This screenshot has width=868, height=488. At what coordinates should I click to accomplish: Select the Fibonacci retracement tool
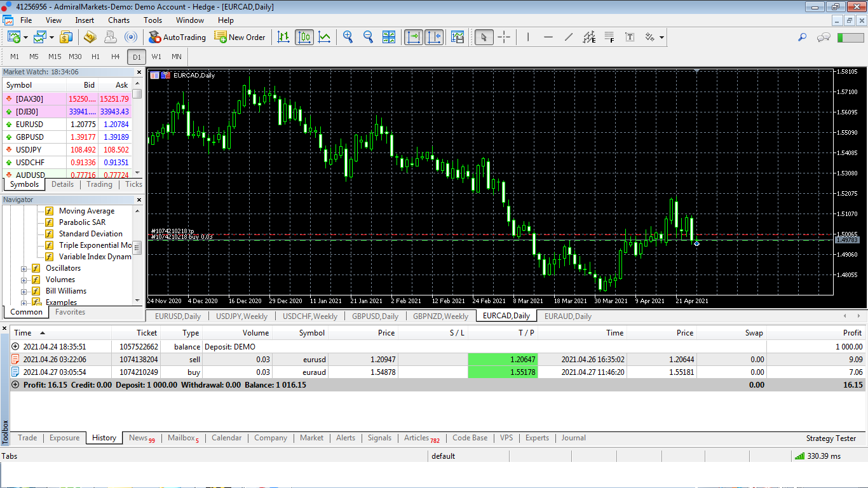tap(609, 37)
